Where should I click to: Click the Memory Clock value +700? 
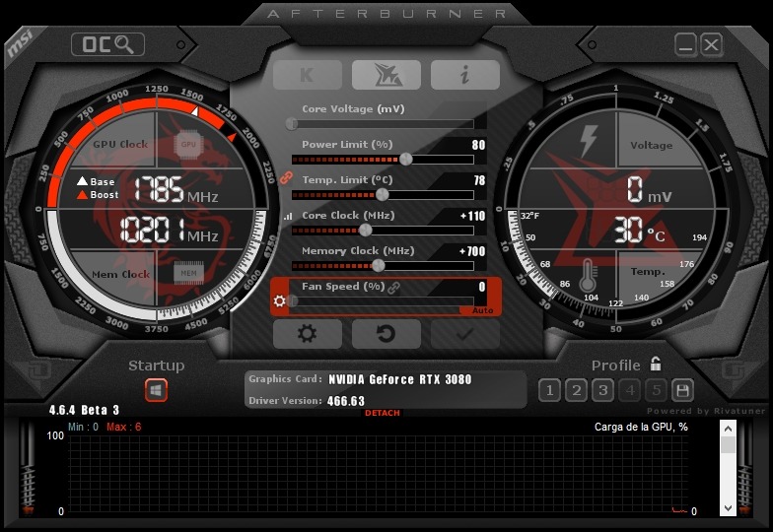(x=472, y=251)
